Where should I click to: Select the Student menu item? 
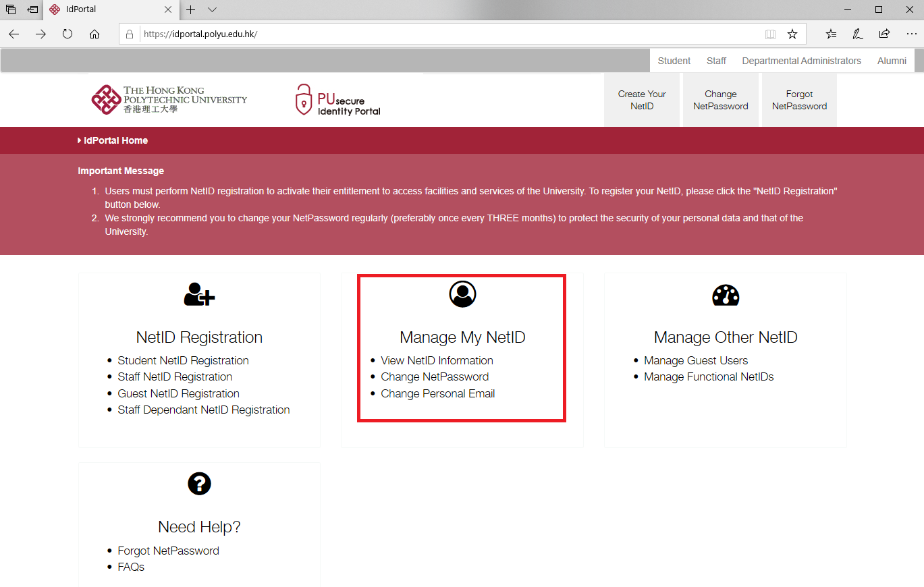tap(674, 61)
